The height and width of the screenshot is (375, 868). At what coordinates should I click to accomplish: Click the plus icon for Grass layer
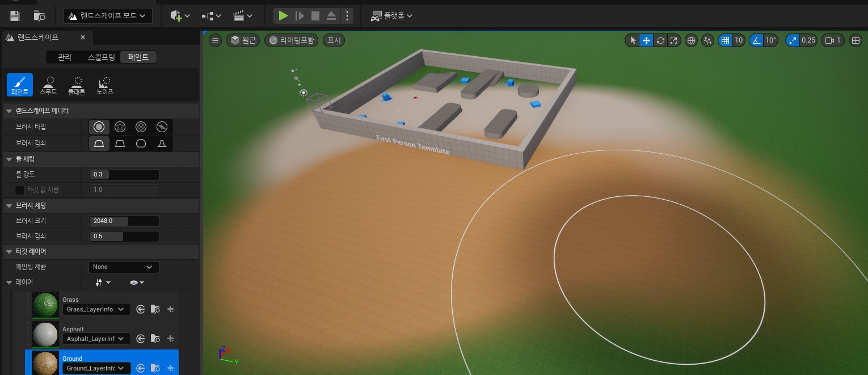click(170, 309)
